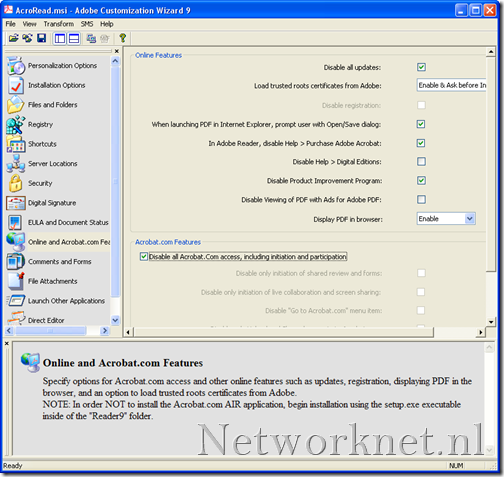The image size is (504, 477).
Task: Click the copy-windows toolbar icon
Action: pyautogui.click(x=91, y=39)
